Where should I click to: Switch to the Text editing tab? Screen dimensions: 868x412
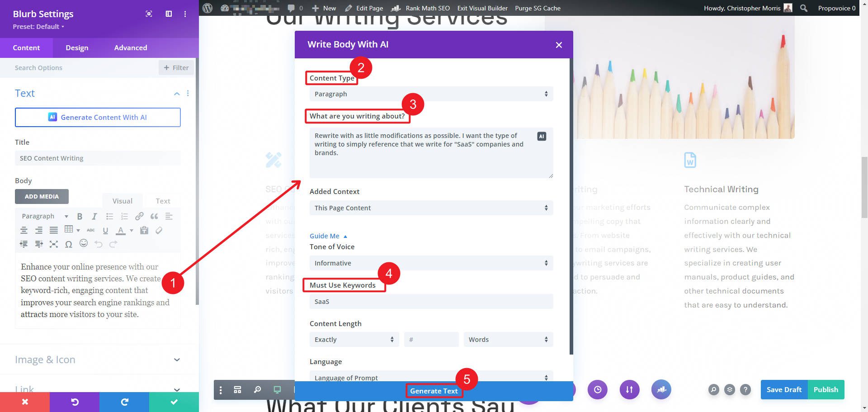(x=163, y=200)
